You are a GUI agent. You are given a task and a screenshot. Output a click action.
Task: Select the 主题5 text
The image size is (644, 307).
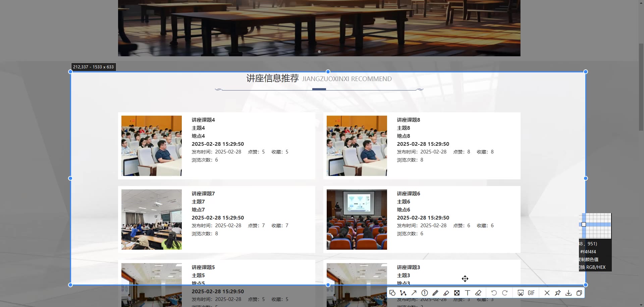198,275
